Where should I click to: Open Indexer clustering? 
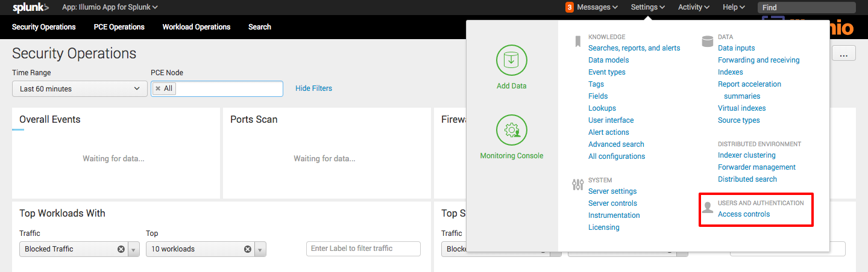pos(747,155)
